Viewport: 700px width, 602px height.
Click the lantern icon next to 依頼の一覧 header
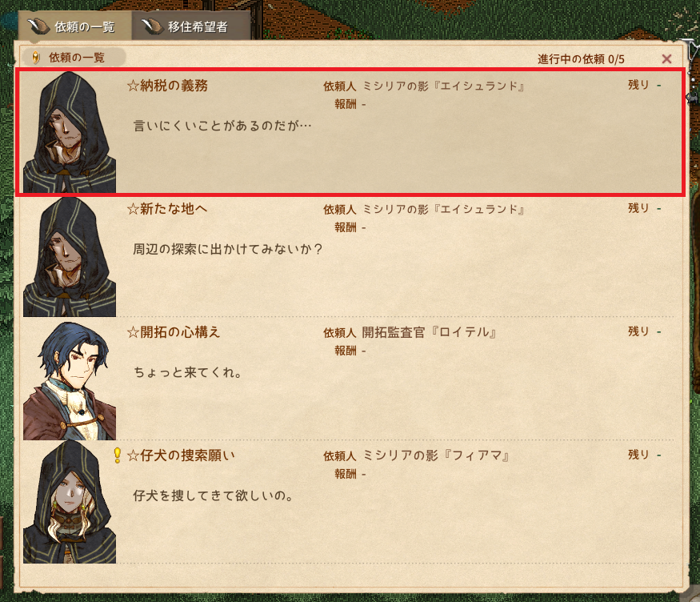[36, 58]
